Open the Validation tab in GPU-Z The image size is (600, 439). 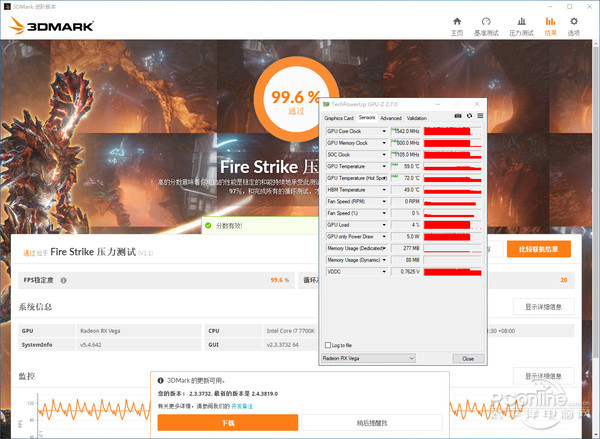tap(417, 118)
